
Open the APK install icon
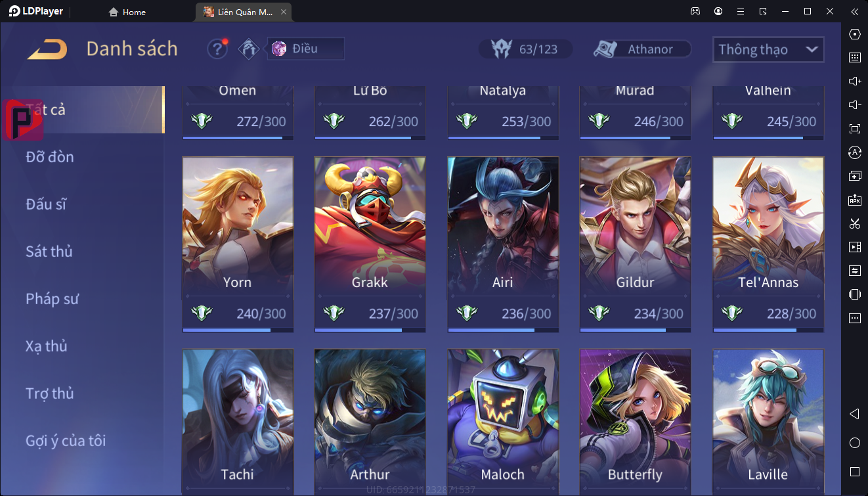coord(855,200)
